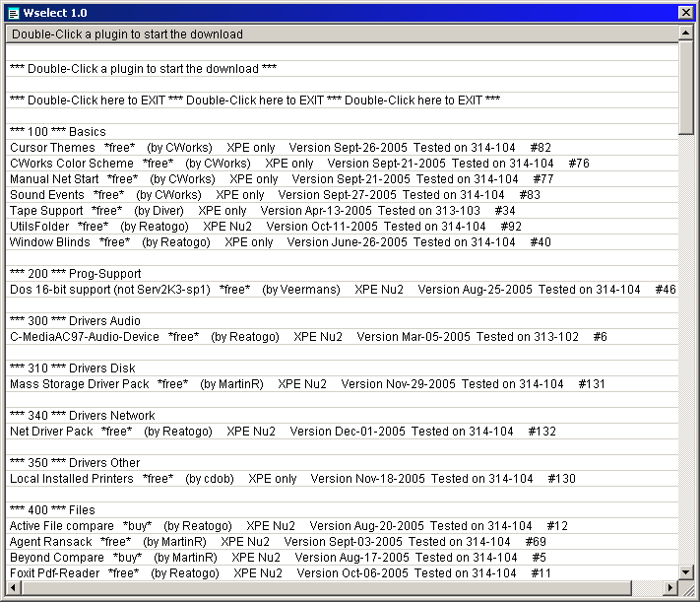This screenshot has height=602, width=700.
Task: Select the Local Installed Printers plugin row
Action: tap(342, 479)
